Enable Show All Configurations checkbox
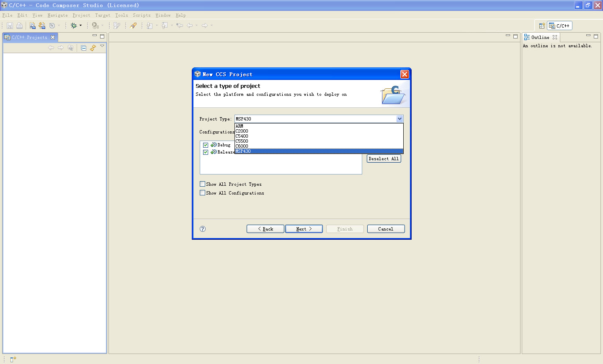Image resolution: width=603 pixels, height=364 pixels. point(203,192)
